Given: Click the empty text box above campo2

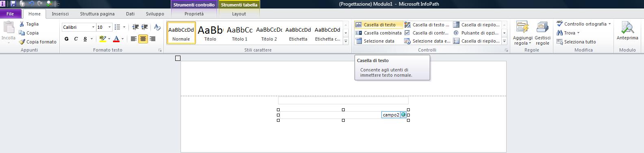Looking at the screenshot, I should pyautogui.click(x=343, y=100).
